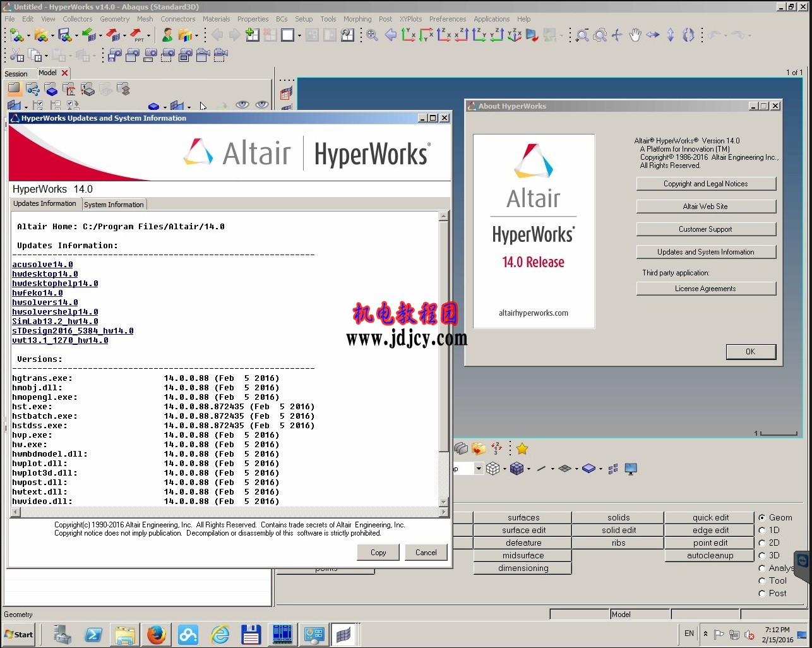This screenshot has width=812, height=648.
Task: Click the Circle Zoom magnifier icon
Action: point(600,35)
